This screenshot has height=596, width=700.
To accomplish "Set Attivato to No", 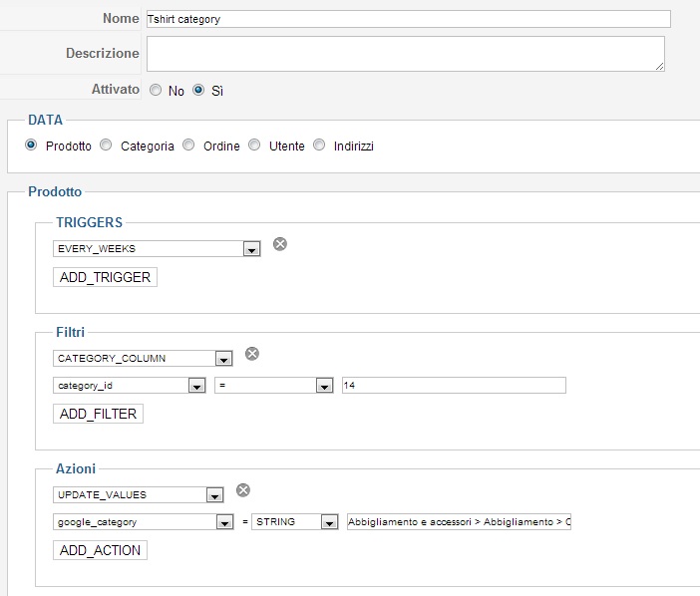I will click(156, 91).
